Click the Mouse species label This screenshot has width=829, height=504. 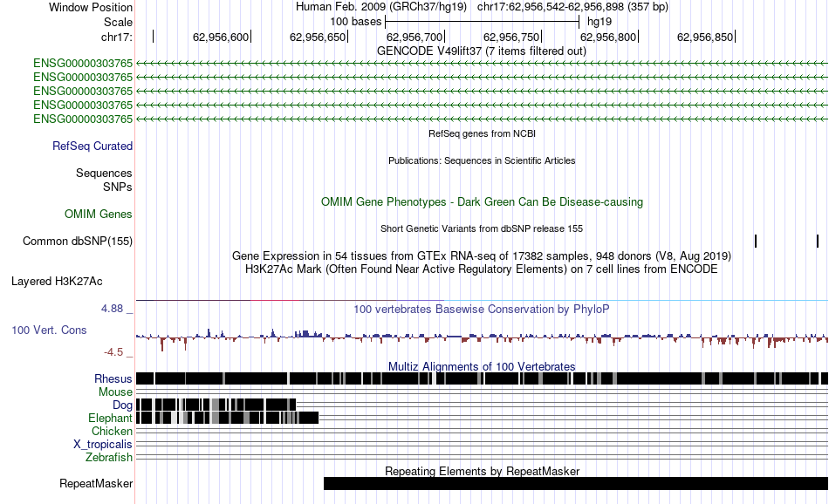[115, 392]
